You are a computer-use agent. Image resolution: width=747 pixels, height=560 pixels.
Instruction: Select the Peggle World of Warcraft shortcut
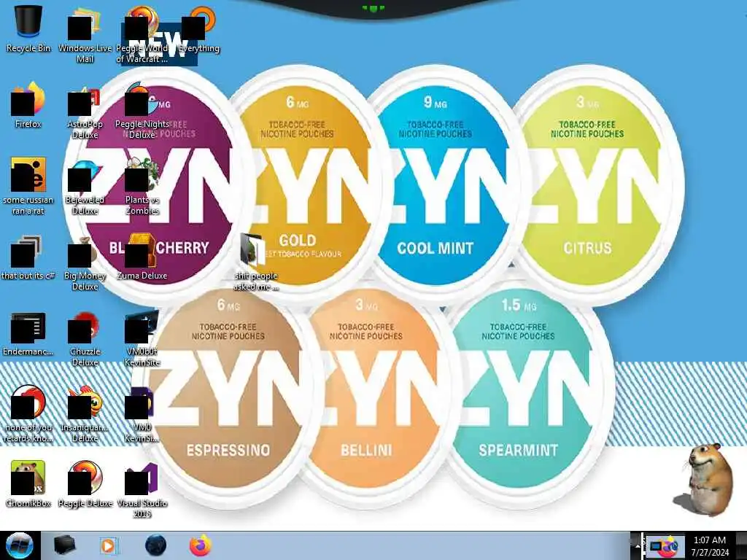tap(142, 34)
